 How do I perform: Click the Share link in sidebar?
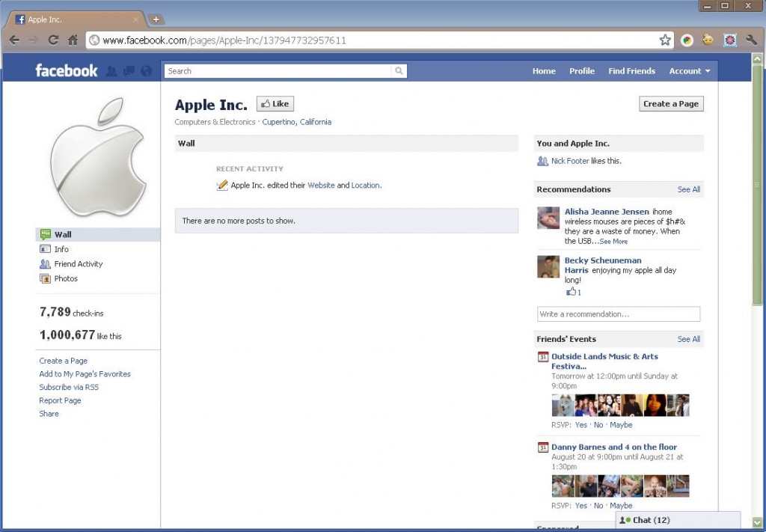49,413
